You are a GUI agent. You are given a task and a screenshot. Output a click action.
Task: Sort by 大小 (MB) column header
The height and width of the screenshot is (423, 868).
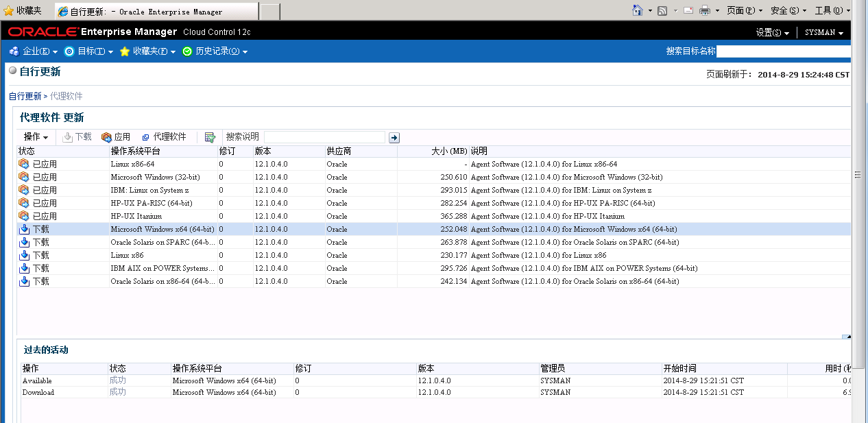pos(433,151)
